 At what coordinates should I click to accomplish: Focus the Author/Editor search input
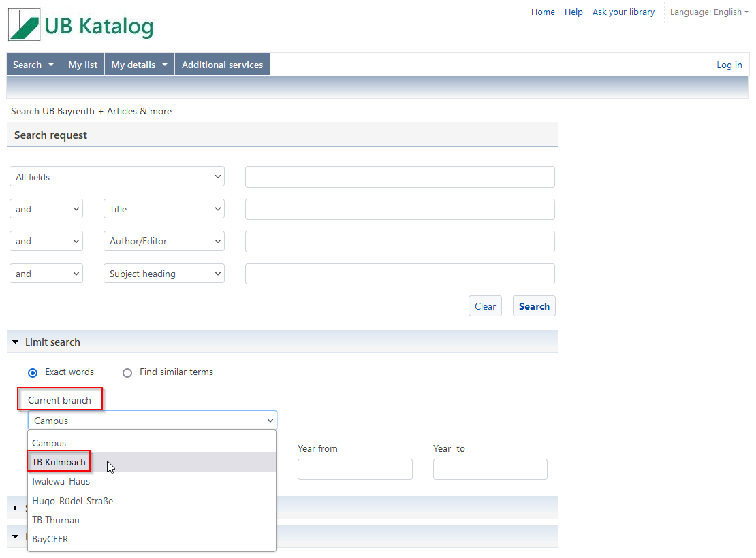400,242
